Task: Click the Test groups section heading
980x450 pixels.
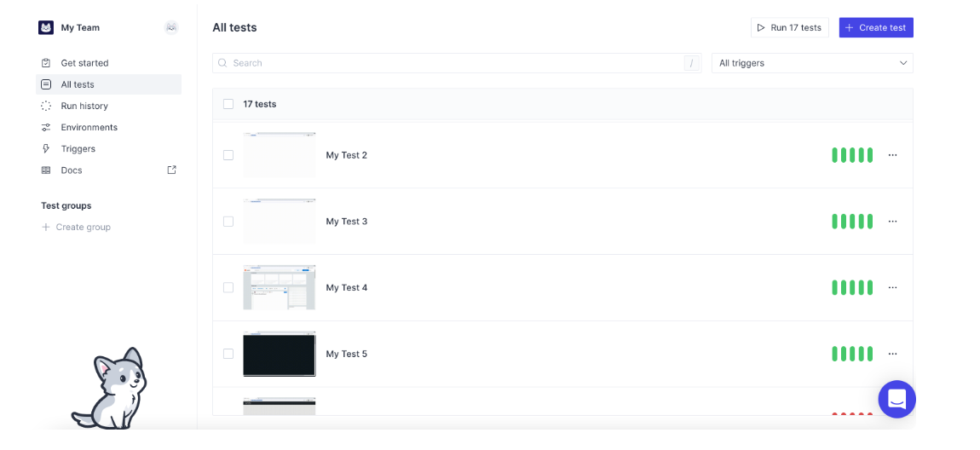Action: [x=66, y=205]
